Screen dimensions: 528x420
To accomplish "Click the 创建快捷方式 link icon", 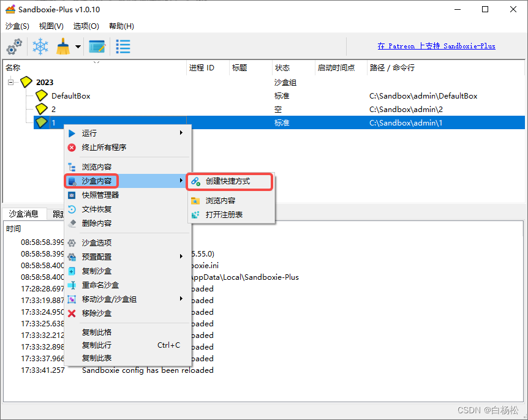I will tap(195, 182).
